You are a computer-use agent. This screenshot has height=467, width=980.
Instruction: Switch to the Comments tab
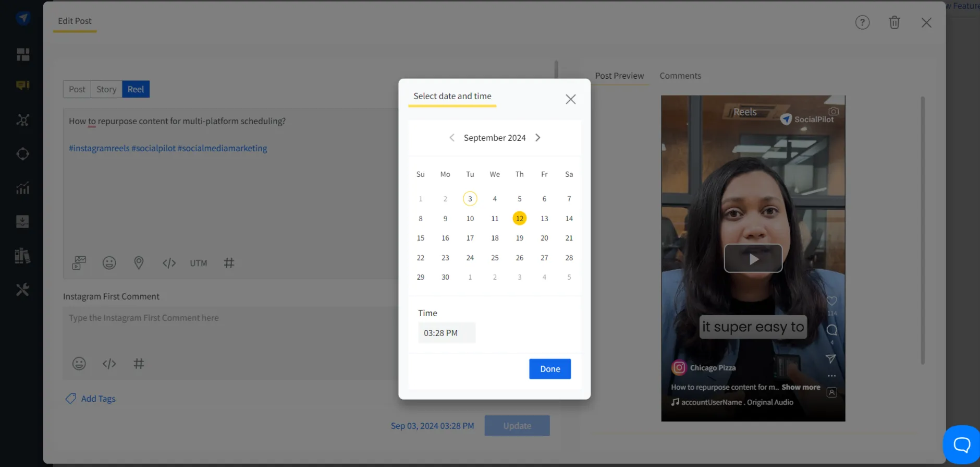click(x=680, y=76)
